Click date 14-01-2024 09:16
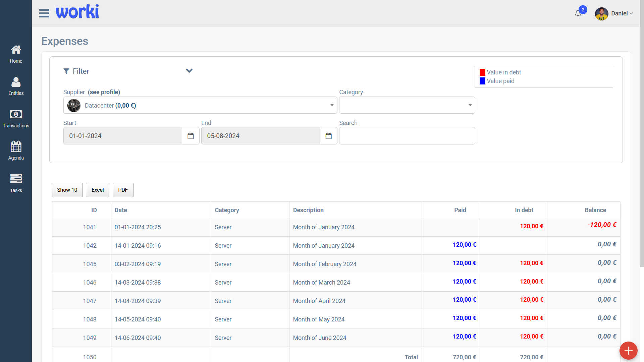The image size is (644, 362). (138, 246)
